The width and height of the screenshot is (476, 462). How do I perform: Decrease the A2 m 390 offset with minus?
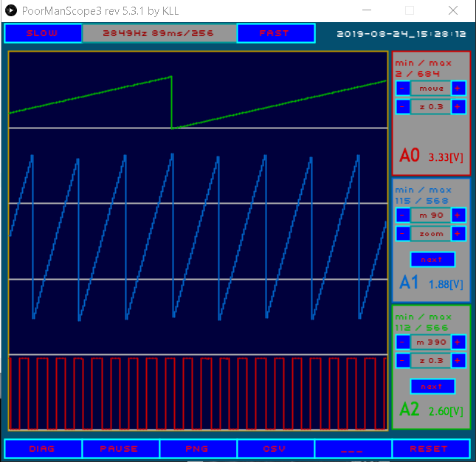[x=403, y=342]
